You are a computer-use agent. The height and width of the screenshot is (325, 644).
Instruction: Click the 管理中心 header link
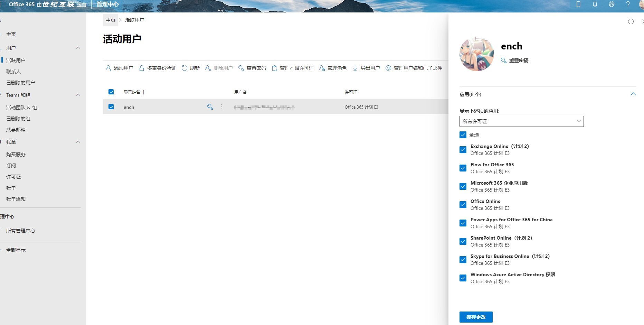[x=107, y=4]
